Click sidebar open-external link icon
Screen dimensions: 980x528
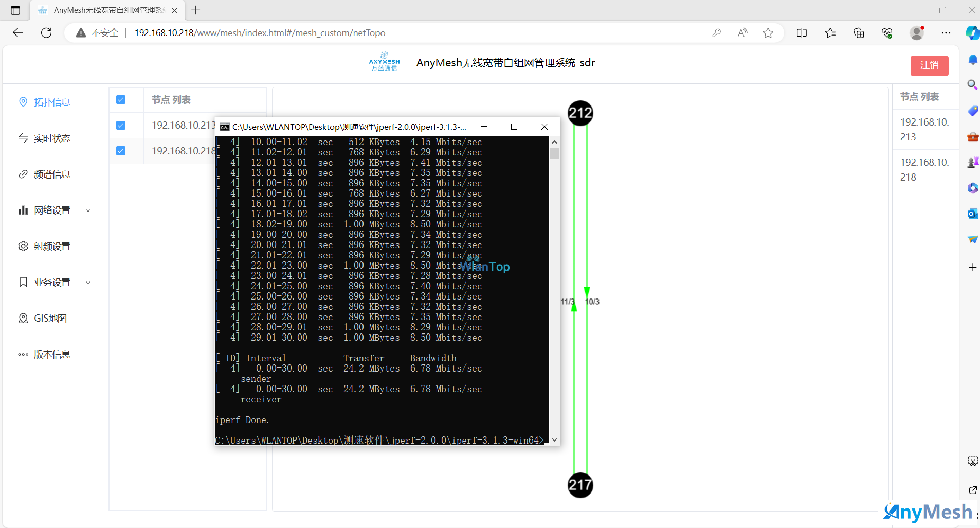coord(973,490)
